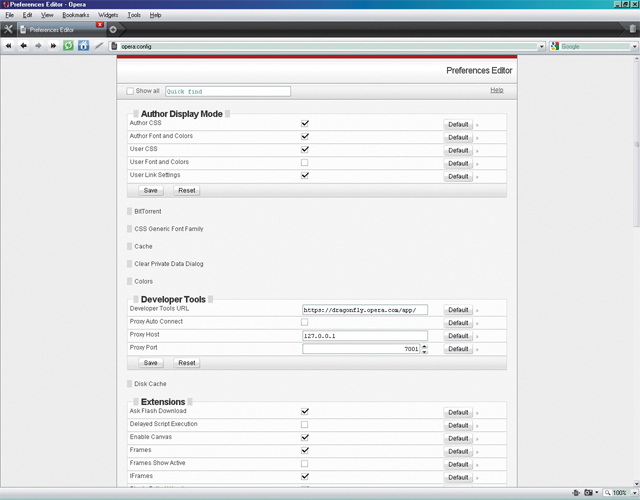Screen dimensions: 640x500
Task: Click the page icon in address field
Action: point(114,46)
